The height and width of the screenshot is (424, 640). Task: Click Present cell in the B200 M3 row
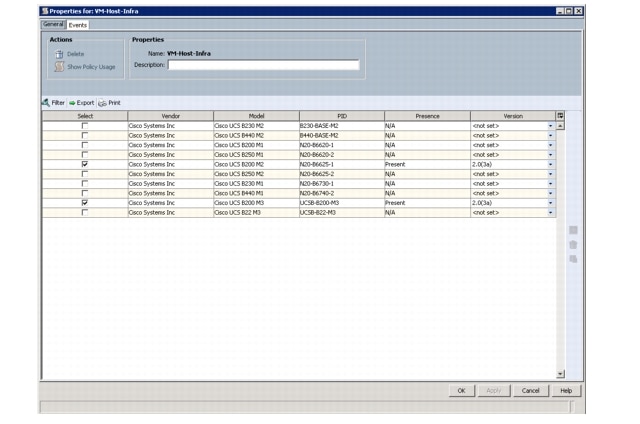[x=427, y=202]
